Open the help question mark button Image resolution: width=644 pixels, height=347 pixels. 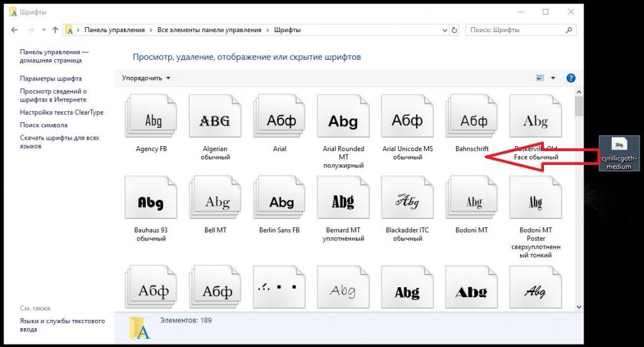tap(571, 78)
